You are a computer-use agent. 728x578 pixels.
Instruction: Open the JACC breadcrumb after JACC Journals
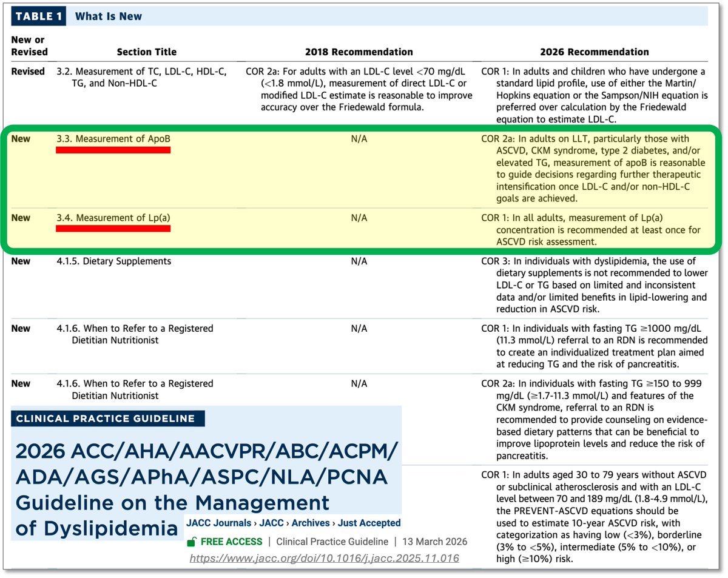click(272, 523)
